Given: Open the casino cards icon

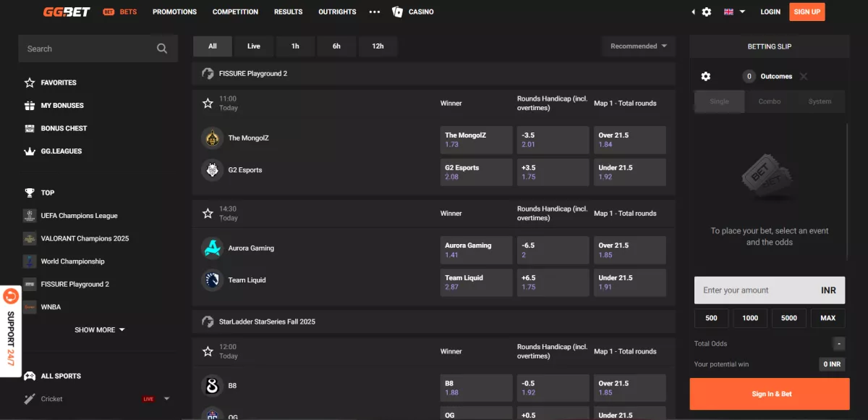Looking at the screenshot, I should (x=397, y=12).
